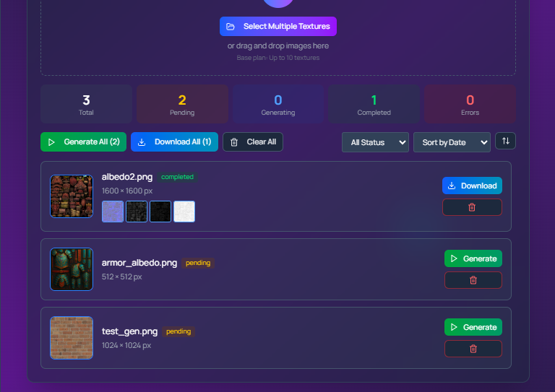Select the armor_albedo.png thumbnail preview
Image resolution: width=555 pixels, height=392 pixels.
pos(72,269)
